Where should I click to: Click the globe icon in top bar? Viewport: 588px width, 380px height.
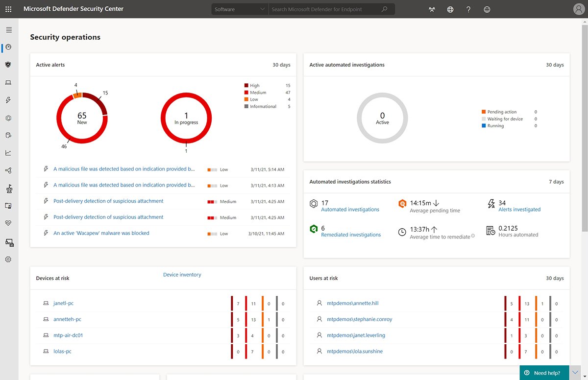tap(450, 9)
